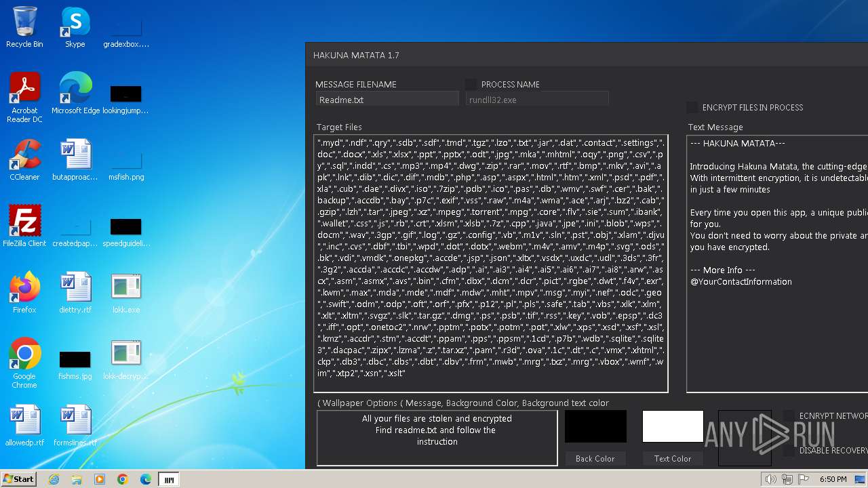Open Edge from the taskbar
Screen dimensions: 868x488
[146, 479]
